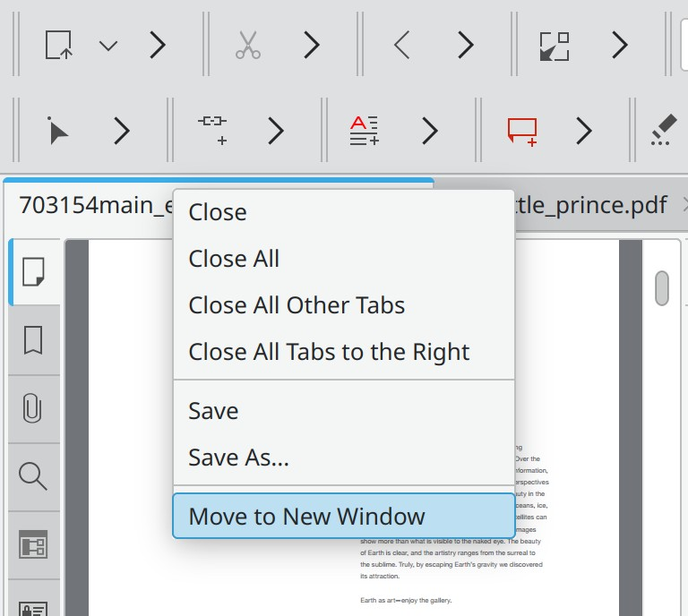Expand the chevron beside the text annotation tool
The width and height of the screenshot is (688, 616).
click(430, 131)
